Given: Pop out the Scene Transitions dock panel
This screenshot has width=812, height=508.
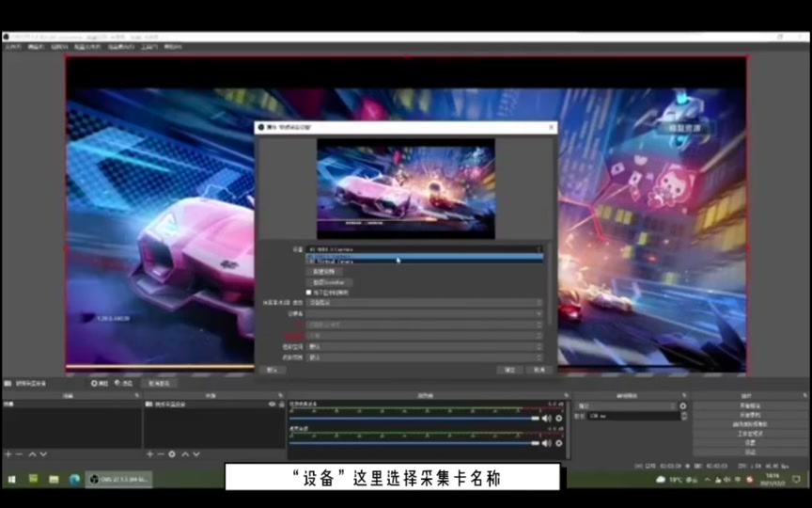Looking at the screenshot, I should pos(684,395).
